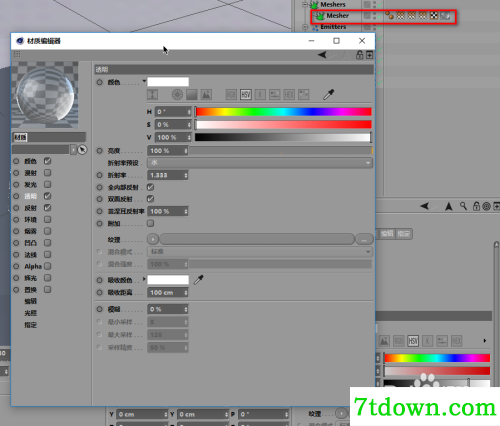Collapse the Meshers tree group
This screenshot has height=426, width=500.
tap(304, 5)
